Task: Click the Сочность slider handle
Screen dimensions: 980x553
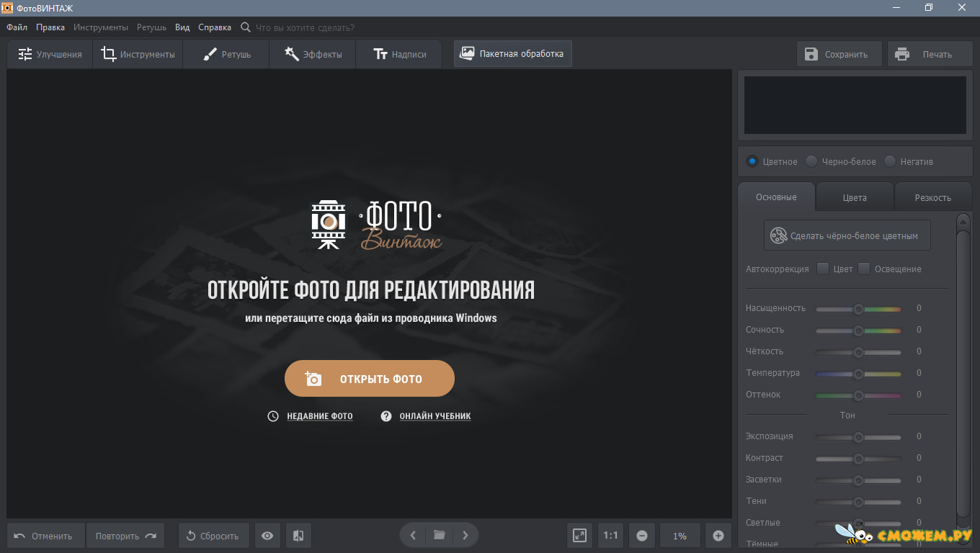Action: tap(858, 331)
